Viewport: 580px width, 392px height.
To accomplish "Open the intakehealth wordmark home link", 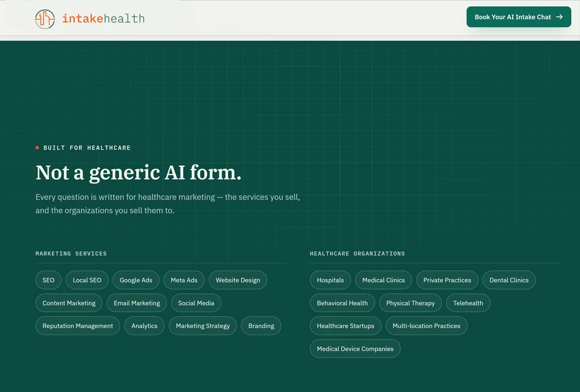I will (x=103, y=19).
